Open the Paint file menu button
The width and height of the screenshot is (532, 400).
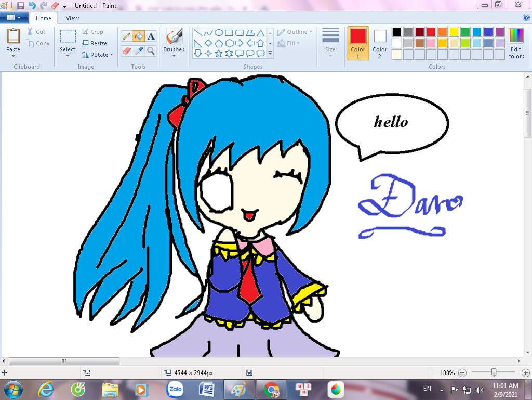(14, 18)
